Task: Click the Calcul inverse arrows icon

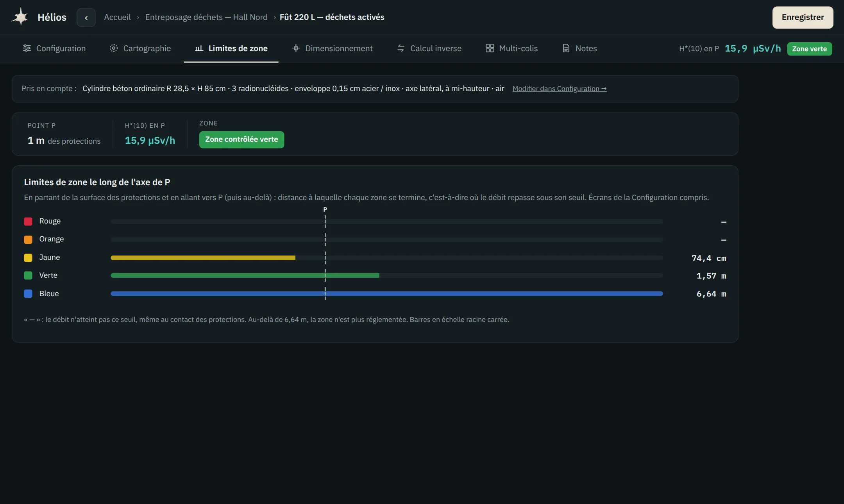Action: [x=401, y=48]
